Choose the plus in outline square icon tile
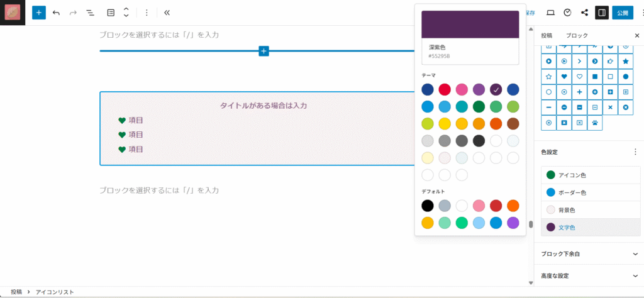The height and width of the screenshot is (298, 644). click(626, 92)
